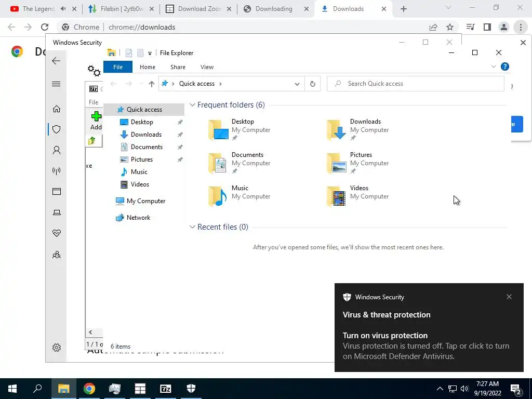Viewport: 532px width, 399px height.
Task: Open Account protection person icon
Action: coord(56,150)
